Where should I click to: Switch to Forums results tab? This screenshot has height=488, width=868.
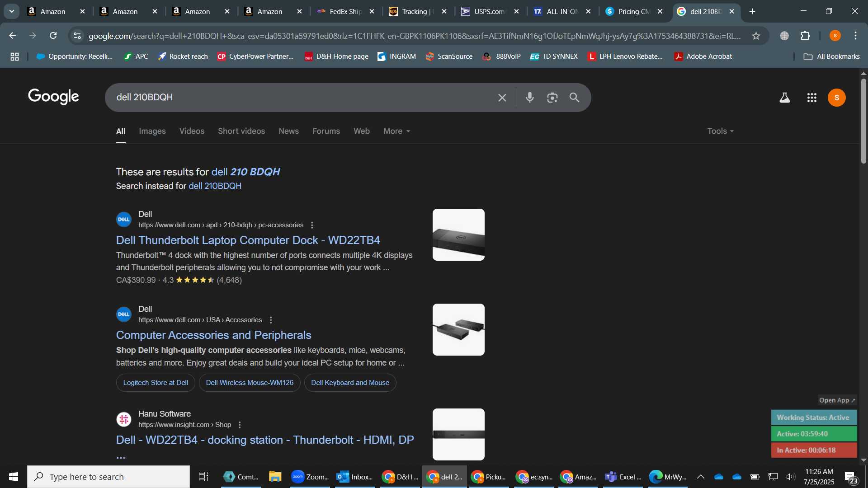click(x=326, y=131)
